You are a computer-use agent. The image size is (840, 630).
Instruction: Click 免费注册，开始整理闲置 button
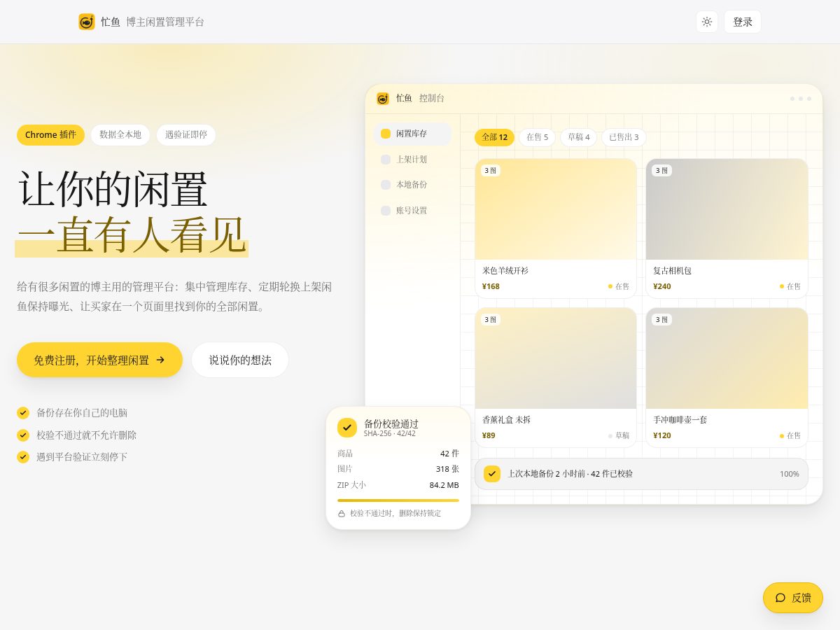[99, 360]
